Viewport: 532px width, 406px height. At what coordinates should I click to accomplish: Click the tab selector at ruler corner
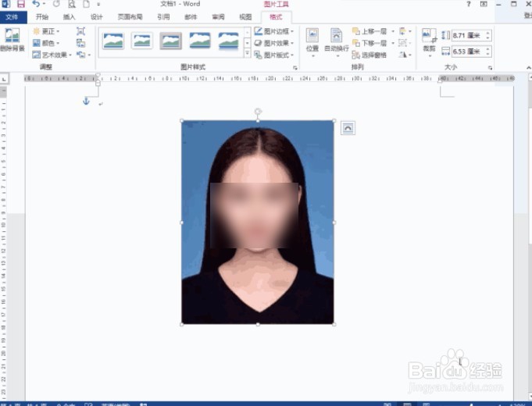pos(4,80)
